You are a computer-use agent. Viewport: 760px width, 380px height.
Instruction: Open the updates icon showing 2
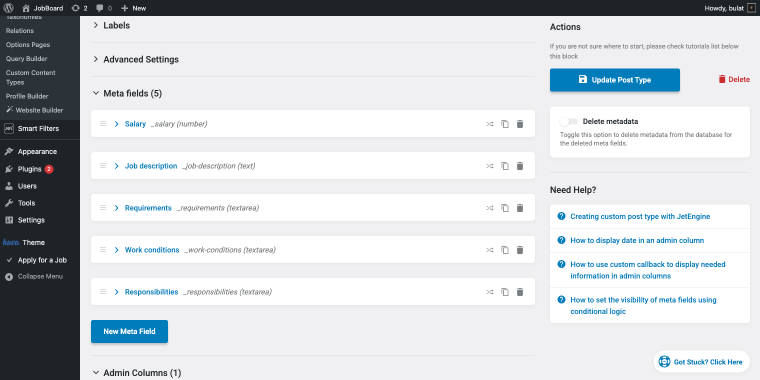click(x=79, y=8)
